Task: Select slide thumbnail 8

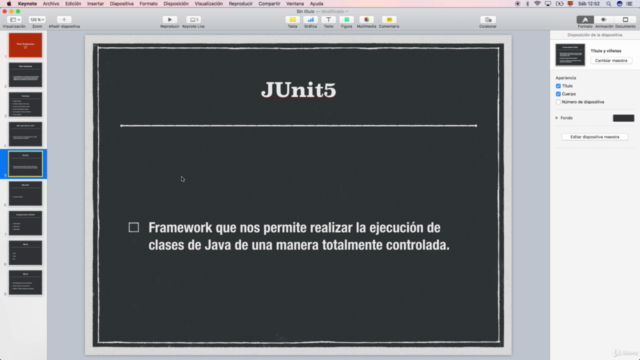Action: click(x=25, y=253)
